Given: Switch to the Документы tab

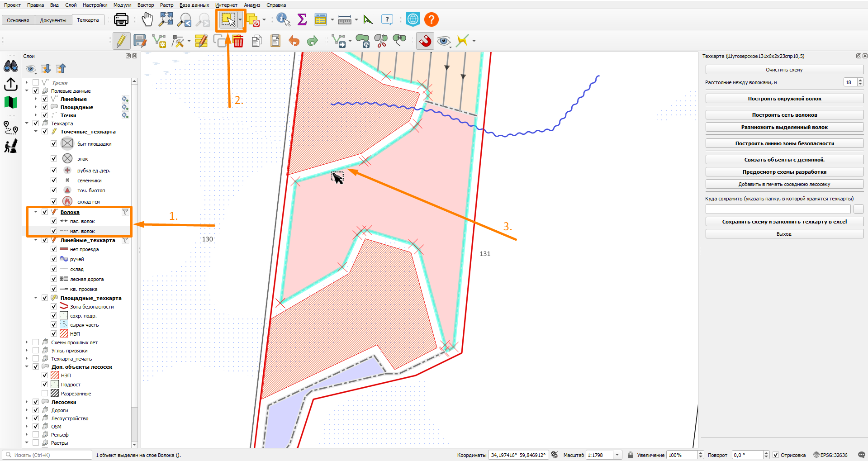Looking at the screenshot, I should [x=53, y=20].
